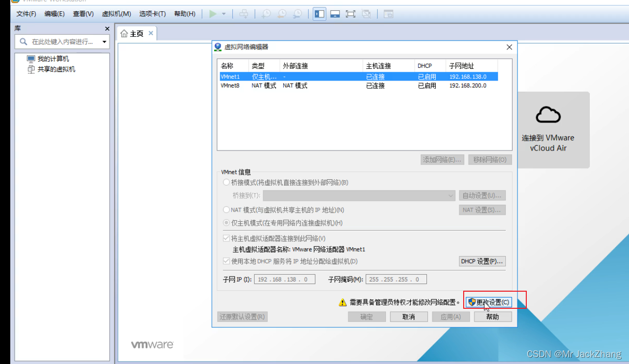The height and width of the screenshot is (364, 629).
Task: Close the 主页 tab
Action: pyautogui.click(x=151, y=33)
